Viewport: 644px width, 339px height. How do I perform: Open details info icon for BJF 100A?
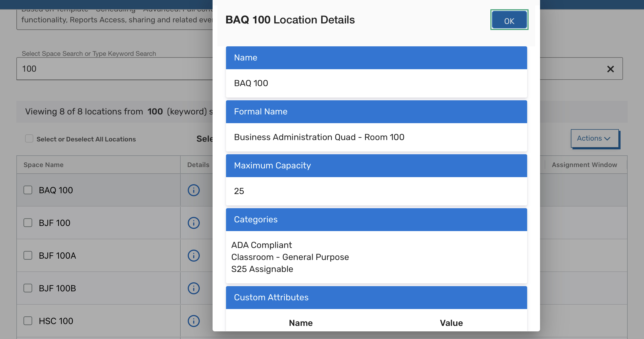193,255
